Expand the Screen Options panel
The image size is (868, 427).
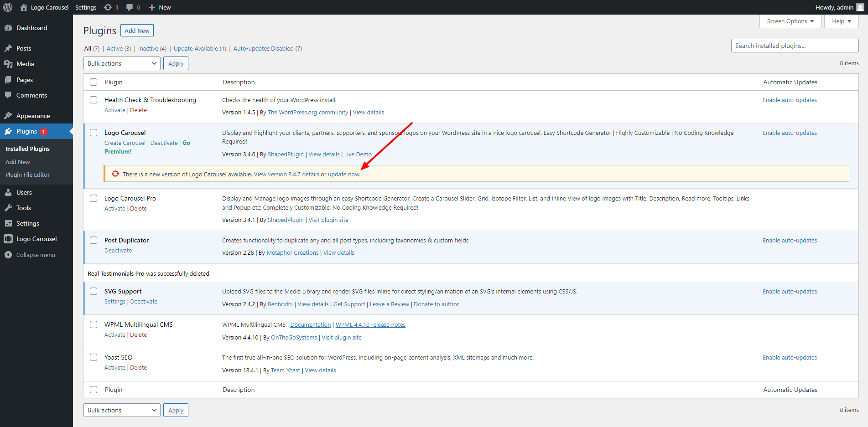[790, 21]
